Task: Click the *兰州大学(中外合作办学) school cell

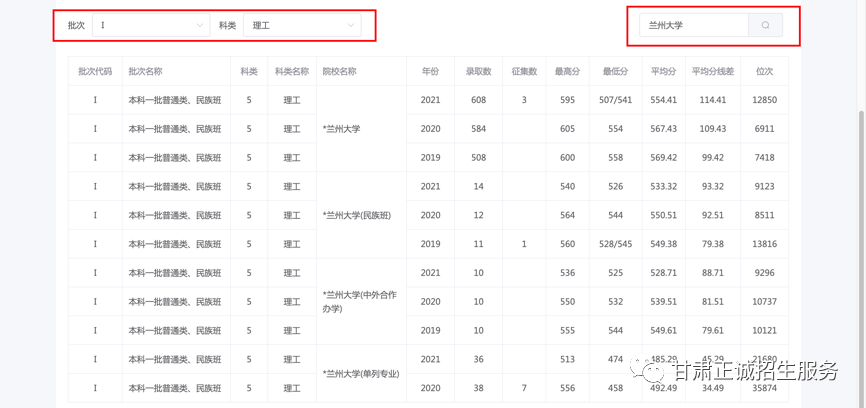Action: coord(360,301)
